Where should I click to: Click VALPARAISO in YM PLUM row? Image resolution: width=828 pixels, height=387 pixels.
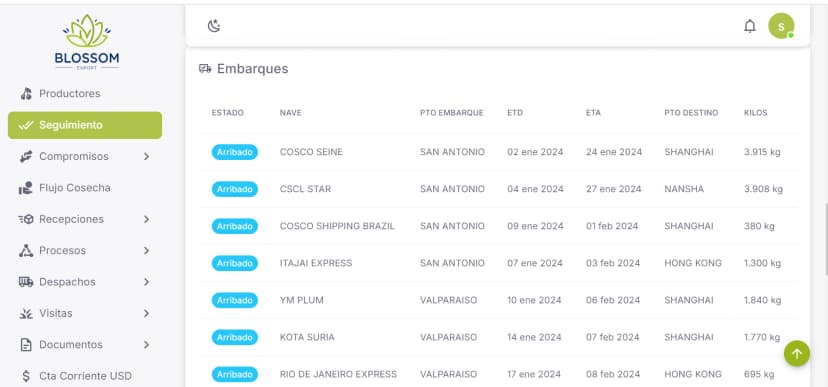pyautogui.click(x=448, y=300)
